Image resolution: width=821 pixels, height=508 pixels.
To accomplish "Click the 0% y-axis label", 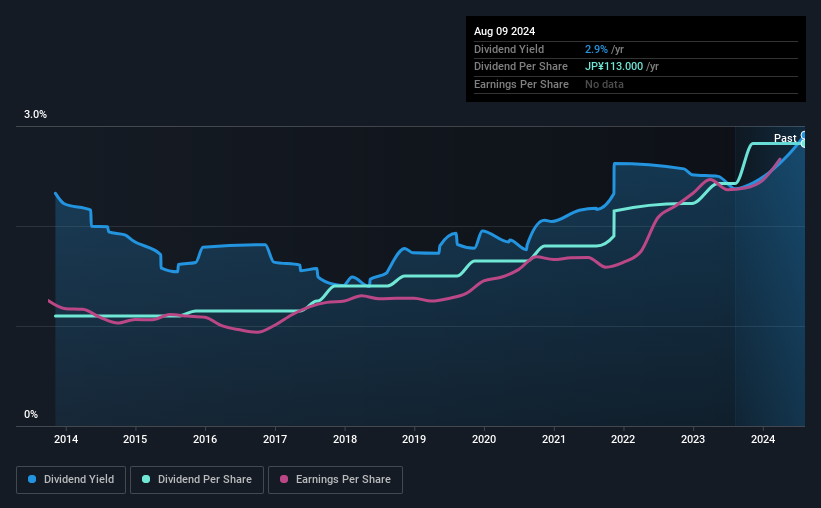I will click(x=31, y=414).
